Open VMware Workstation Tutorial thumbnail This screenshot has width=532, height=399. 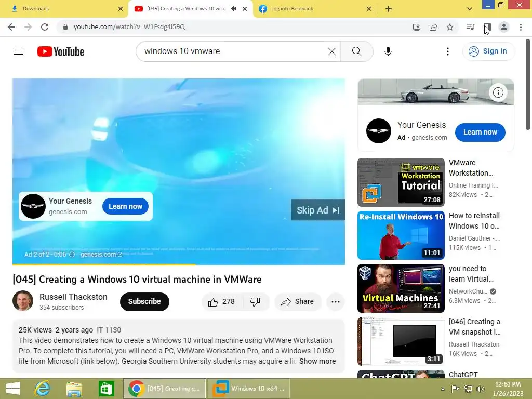point(401,182)
